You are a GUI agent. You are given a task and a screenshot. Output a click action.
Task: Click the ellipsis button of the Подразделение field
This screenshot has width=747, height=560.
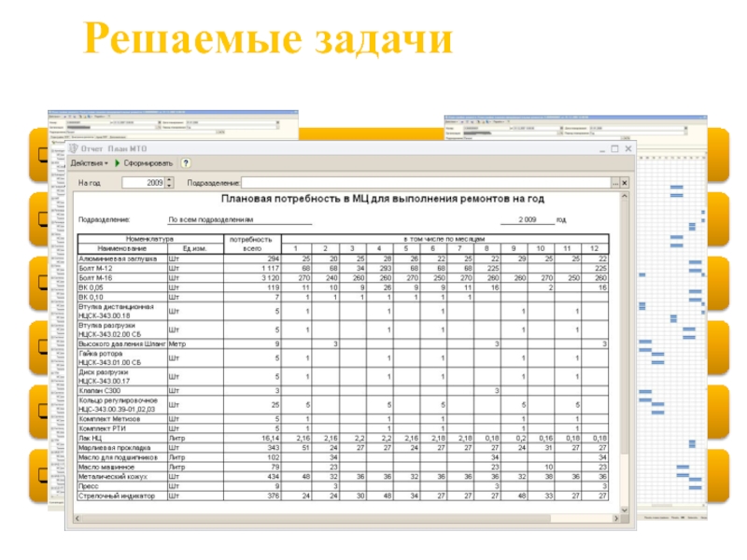tap(615, 183)
